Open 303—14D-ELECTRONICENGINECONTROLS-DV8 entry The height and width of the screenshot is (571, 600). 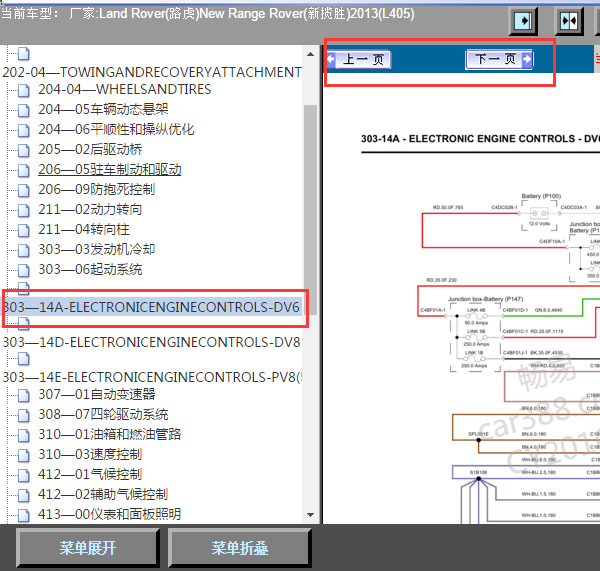click(x=152, y=342)
